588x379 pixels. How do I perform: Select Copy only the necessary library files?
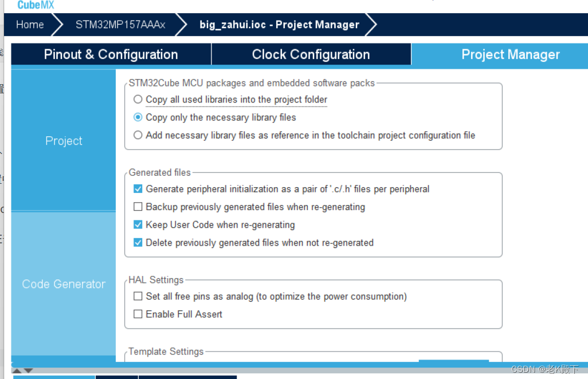138,117
